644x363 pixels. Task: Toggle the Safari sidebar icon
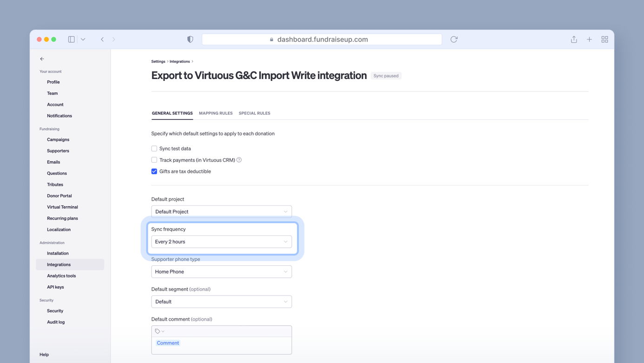point(72,40)
